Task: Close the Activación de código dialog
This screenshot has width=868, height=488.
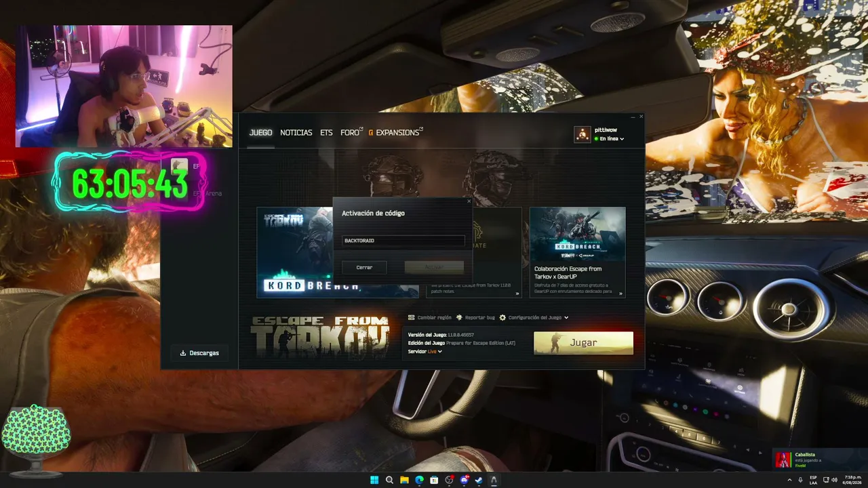Action: (469, 201)
